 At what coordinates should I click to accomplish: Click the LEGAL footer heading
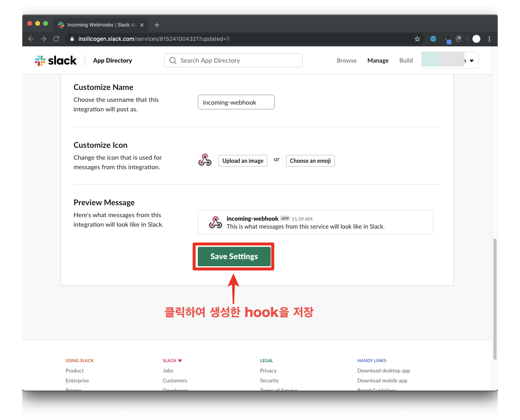pyautogui.click(x=267, y=361)
